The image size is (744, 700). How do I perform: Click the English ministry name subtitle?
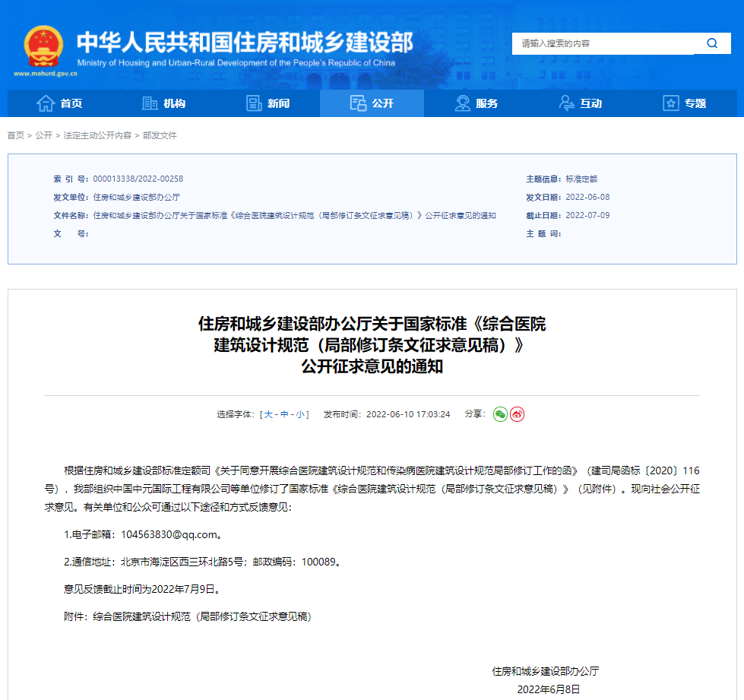tap(236, 62)
